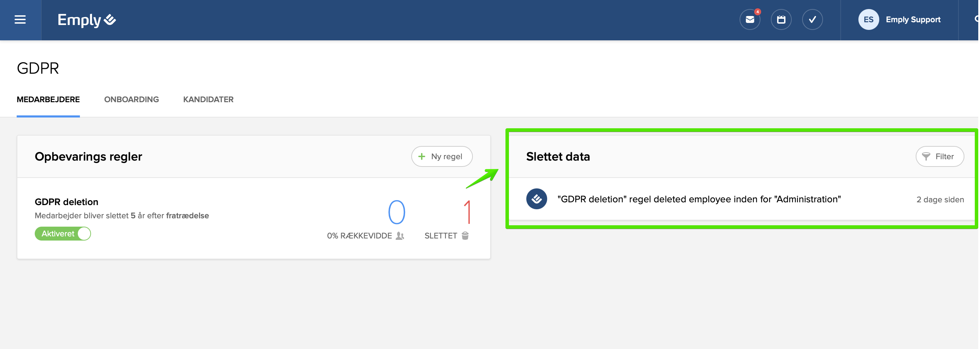
Task: Click the Emply icon beside deletion entry
Action: click(536, 199)
